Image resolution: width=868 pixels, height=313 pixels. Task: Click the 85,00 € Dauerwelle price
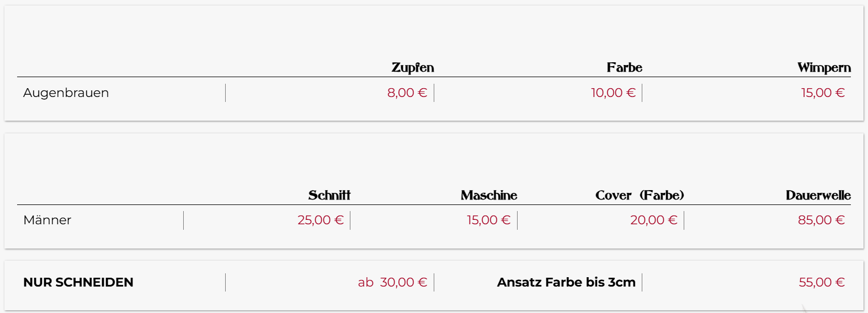click(821, 220)
